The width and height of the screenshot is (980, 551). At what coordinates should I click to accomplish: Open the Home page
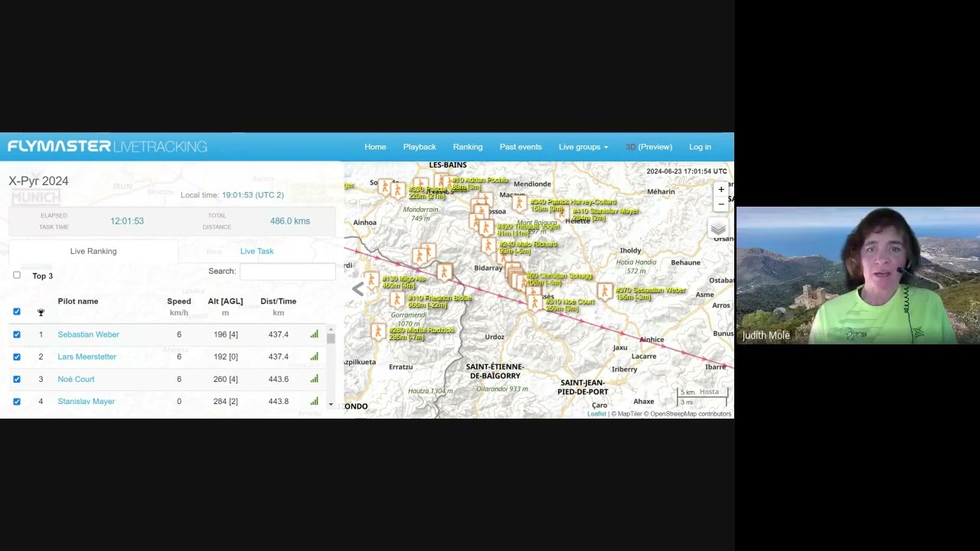375,147
